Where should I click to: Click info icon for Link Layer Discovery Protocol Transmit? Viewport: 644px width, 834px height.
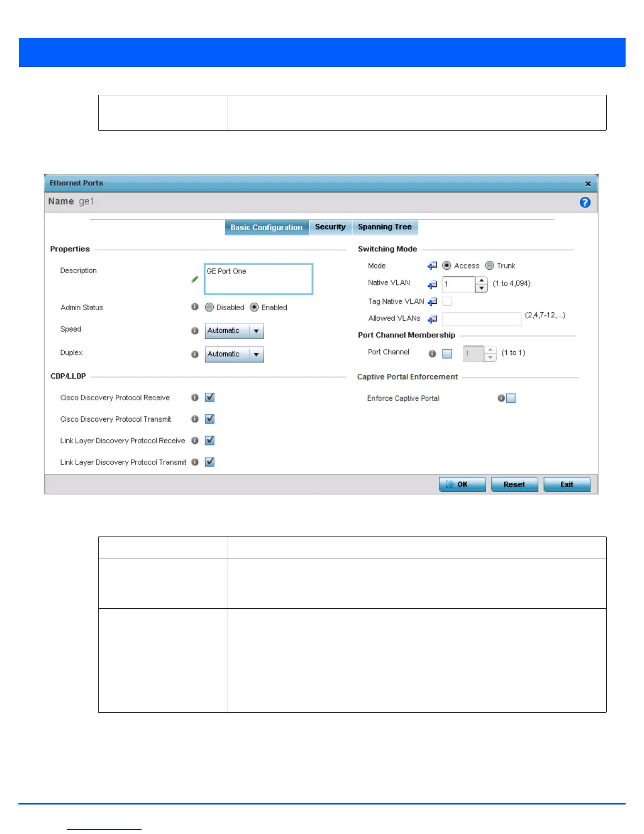195,462
